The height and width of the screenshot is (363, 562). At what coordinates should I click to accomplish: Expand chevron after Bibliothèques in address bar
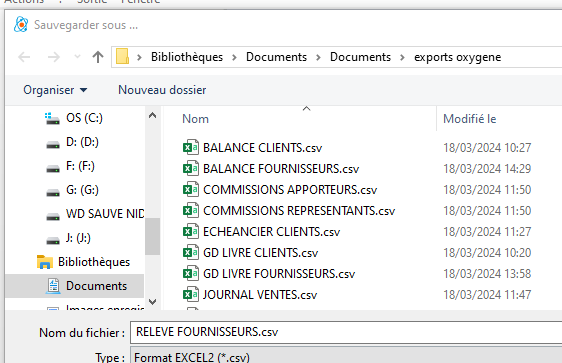tap(234, 57)
